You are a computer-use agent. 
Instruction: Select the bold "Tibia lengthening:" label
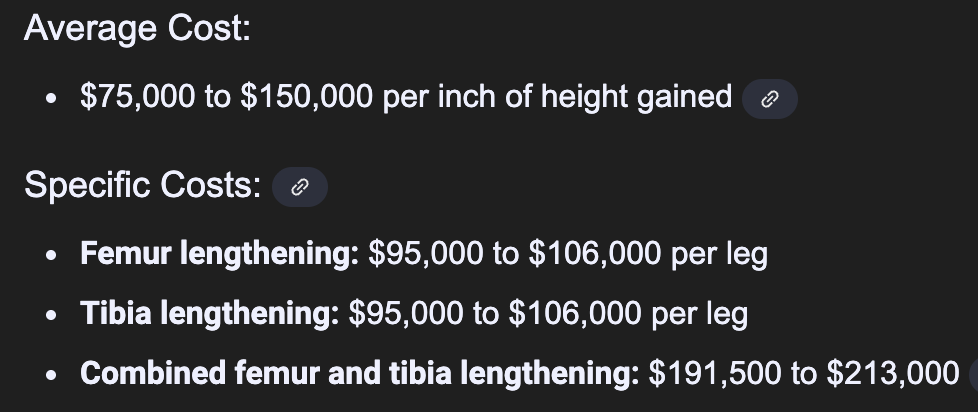coord(210,313)
